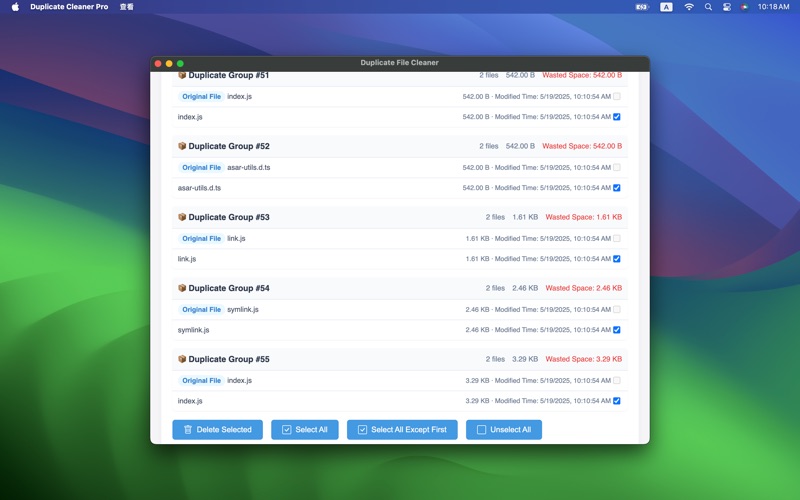Click the package icon of Duplicate Group #53

(182, 217)
